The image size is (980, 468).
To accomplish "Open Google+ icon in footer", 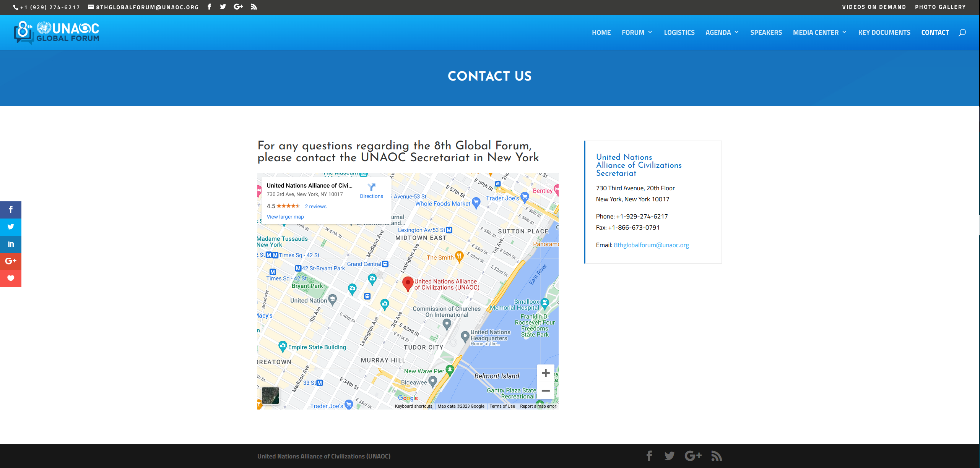I will pyautogui.click(x=693, y=456).
